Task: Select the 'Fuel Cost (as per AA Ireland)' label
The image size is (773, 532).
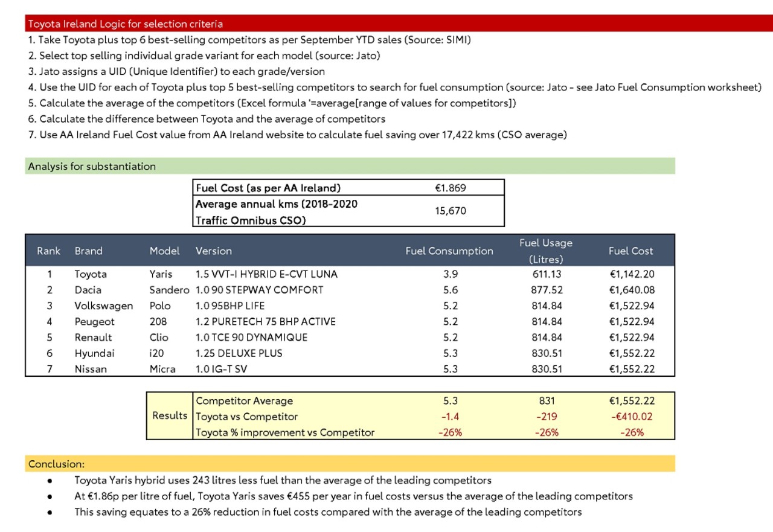Action: tap(268, 188)
